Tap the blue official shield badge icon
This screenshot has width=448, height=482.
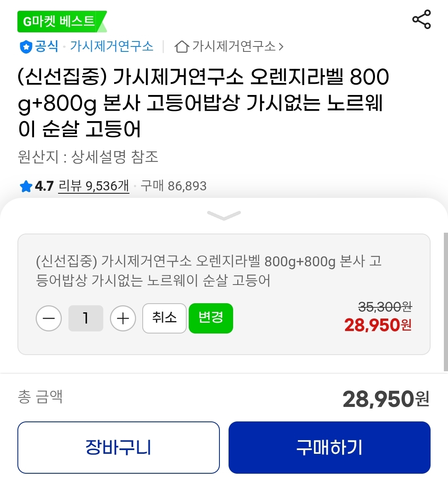click(26, 46)
